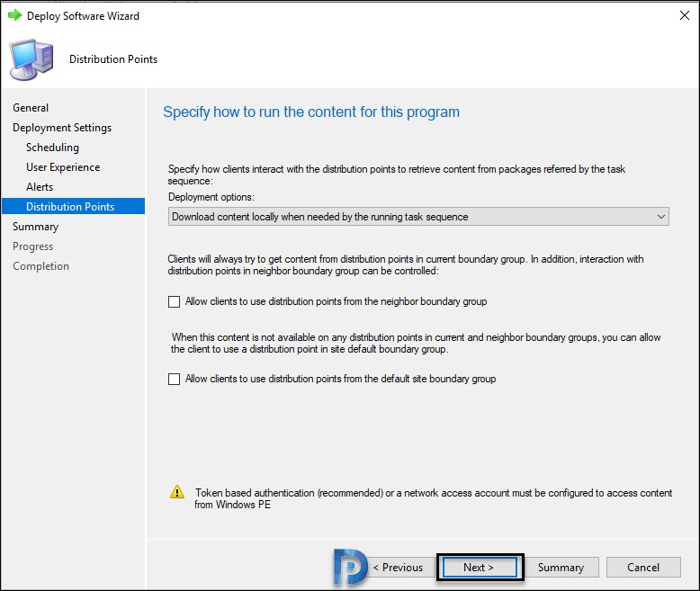Open the Alerts step
The height and width of the screenshot is (591, 700).
[x=40, y=186]
